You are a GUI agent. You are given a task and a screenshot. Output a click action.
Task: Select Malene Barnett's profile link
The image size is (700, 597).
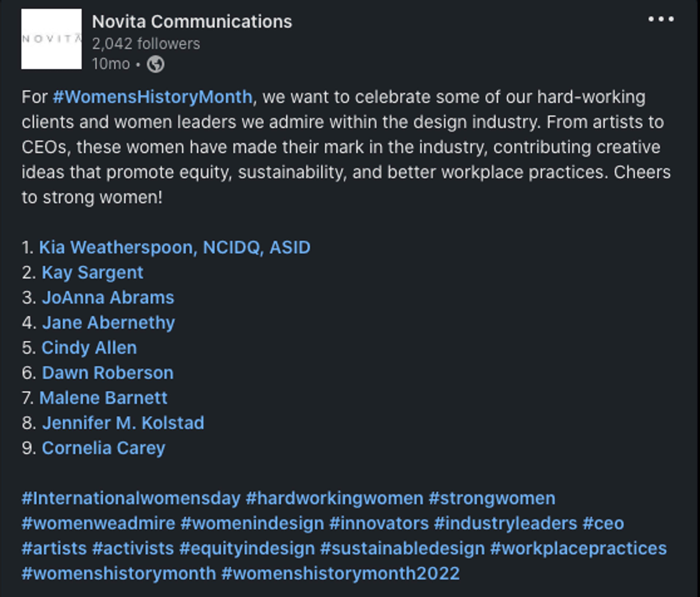tap(103, 398)
